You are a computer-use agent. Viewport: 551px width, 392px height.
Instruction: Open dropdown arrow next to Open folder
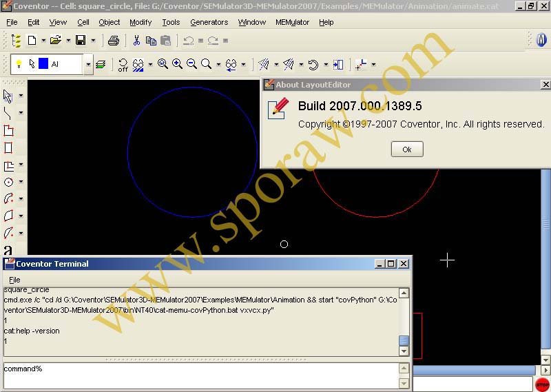click(68, 41)
